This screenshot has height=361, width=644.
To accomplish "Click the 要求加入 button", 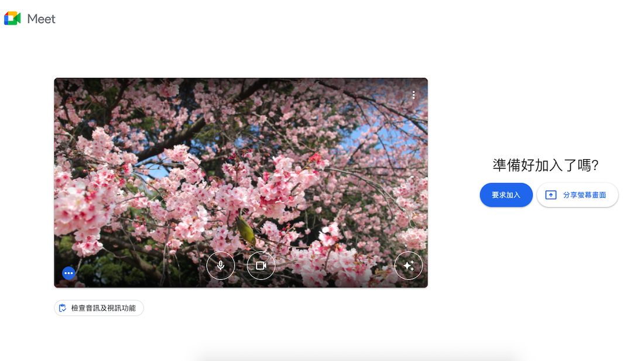I will [x=506, y=195].
